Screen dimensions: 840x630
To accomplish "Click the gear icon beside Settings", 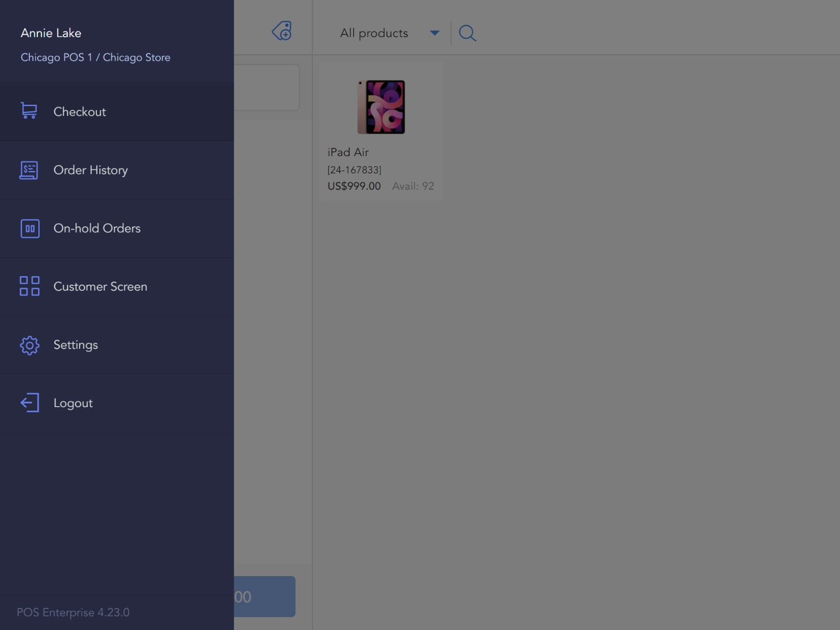I will [29, 345].
